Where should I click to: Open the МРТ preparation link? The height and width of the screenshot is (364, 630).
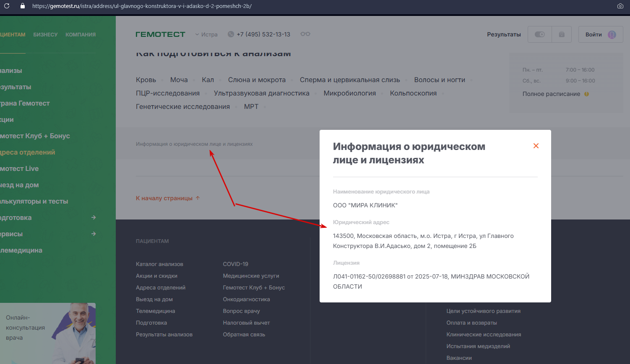tap(251, 107)
